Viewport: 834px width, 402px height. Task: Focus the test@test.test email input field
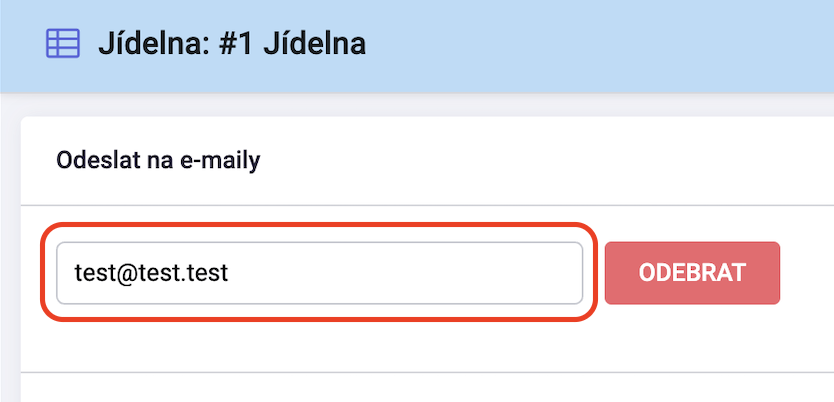[320, 273]
